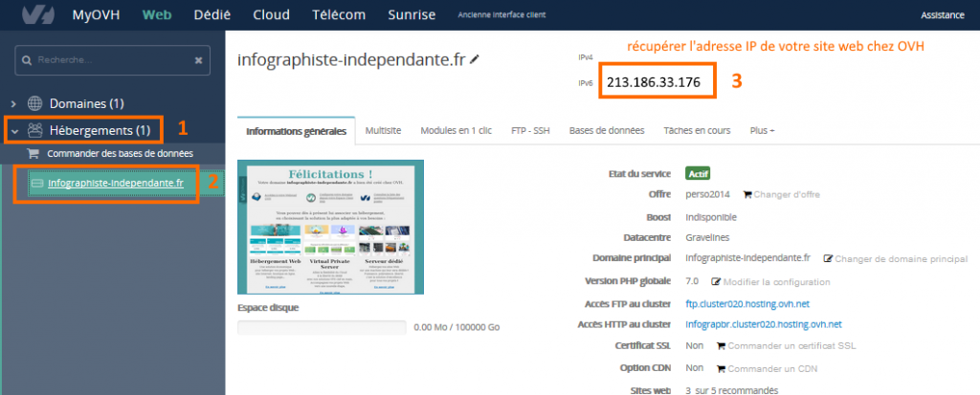Edit the hosting name with the pencil icon

[x=475, y=59]
